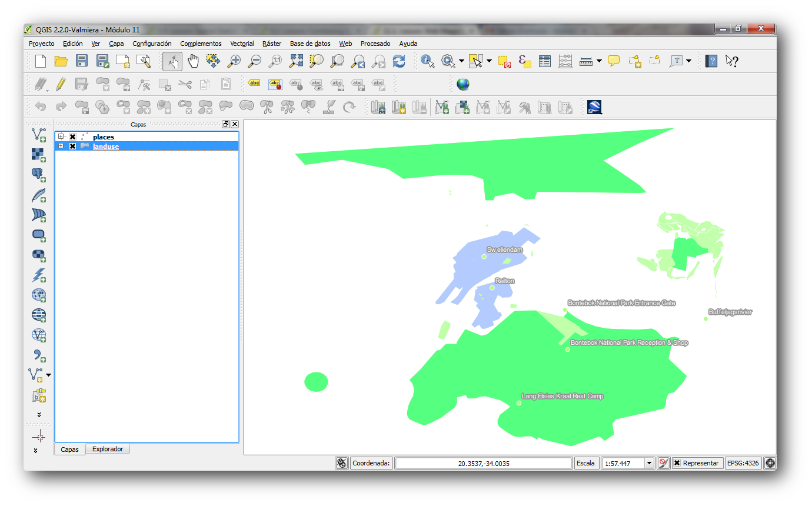This screenshot has width=812, height=506.
Task: Open the labeling options abc icon
Action: click(254, 84)
